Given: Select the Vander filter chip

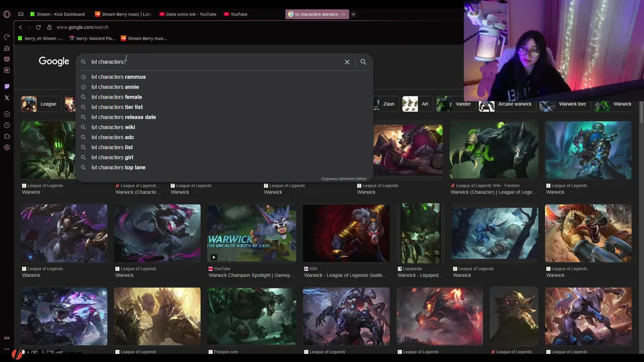Looking at the screenshot, I should (455, 104).
